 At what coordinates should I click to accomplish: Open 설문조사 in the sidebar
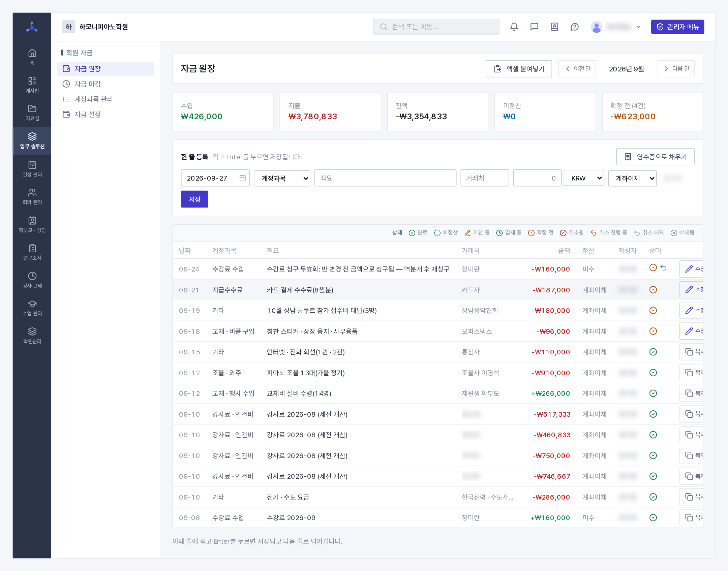pyautogui.click(x=32, y=252)
